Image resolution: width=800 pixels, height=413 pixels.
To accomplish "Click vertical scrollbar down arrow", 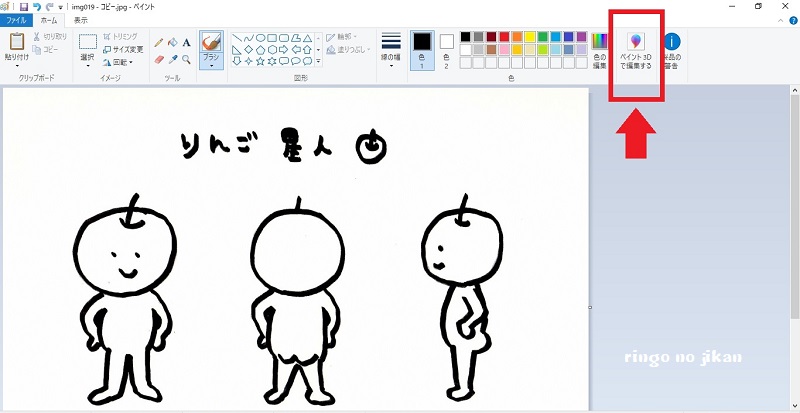I will pyautogui.click(x=795, y=406).
